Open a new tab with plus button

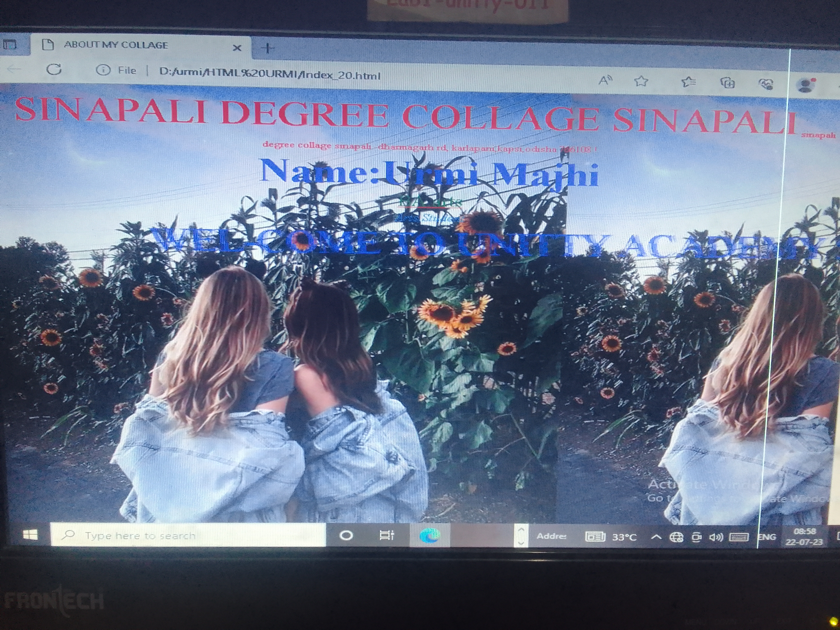pos(268,48)
